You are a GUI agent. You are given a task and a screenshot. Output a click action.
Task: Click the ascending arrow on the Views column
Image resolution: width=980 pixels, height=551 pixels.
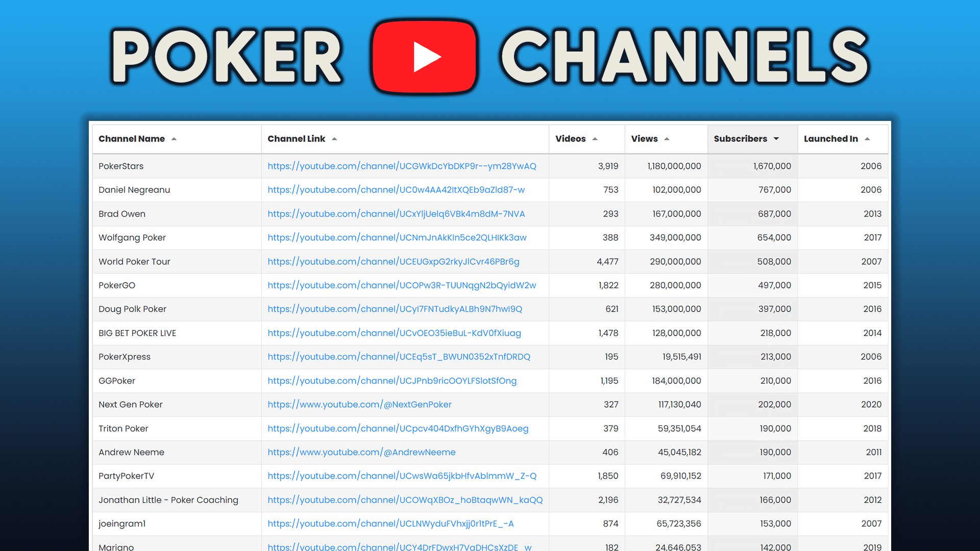(666, 138)
